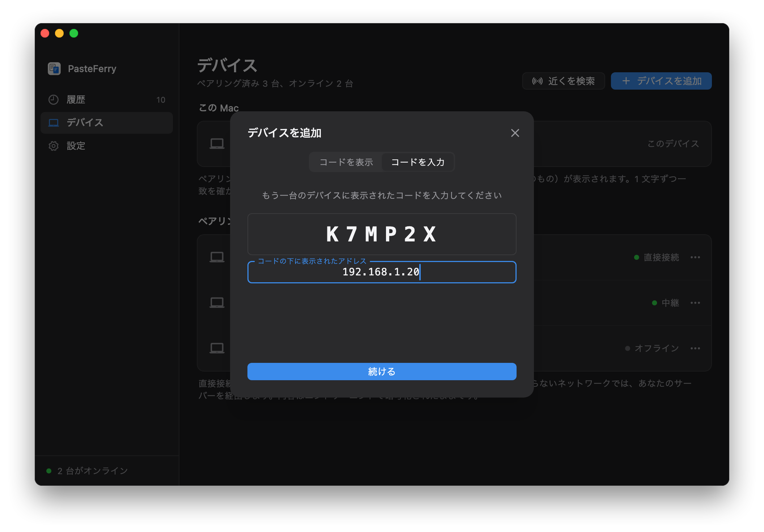
Task: Click the 直接接続 status label
Action: [x=661, y=257]
